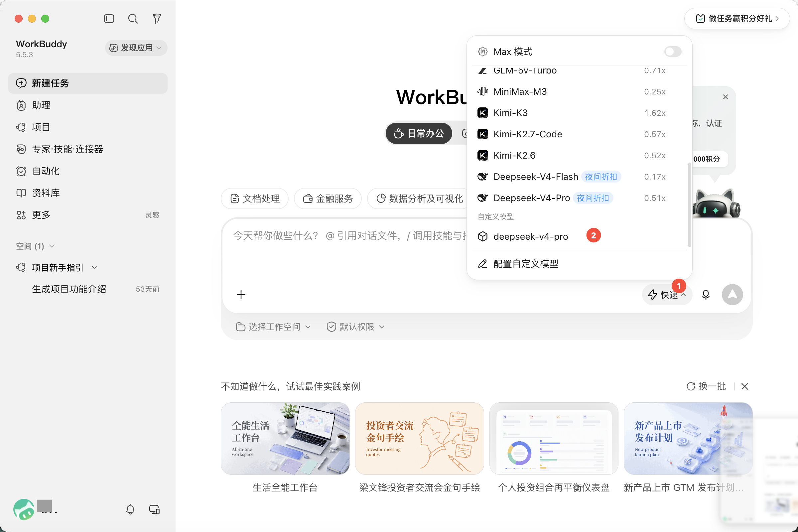Send the message with the arrow button
This screenshot has width=798, height=532.
(732, 295)
